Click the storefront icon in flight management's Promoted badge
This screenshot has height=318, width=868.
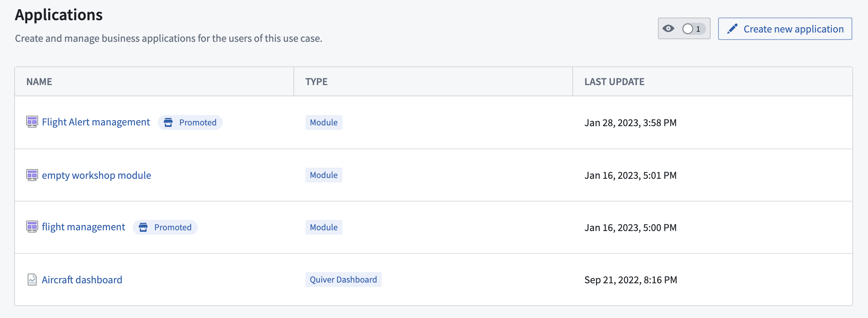143,227
